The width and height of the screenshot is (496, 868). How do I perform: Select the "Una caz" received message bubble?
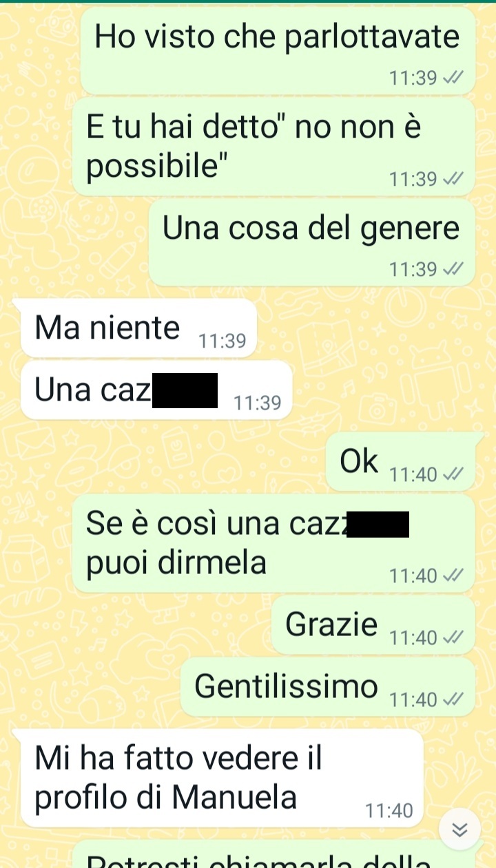156,390
